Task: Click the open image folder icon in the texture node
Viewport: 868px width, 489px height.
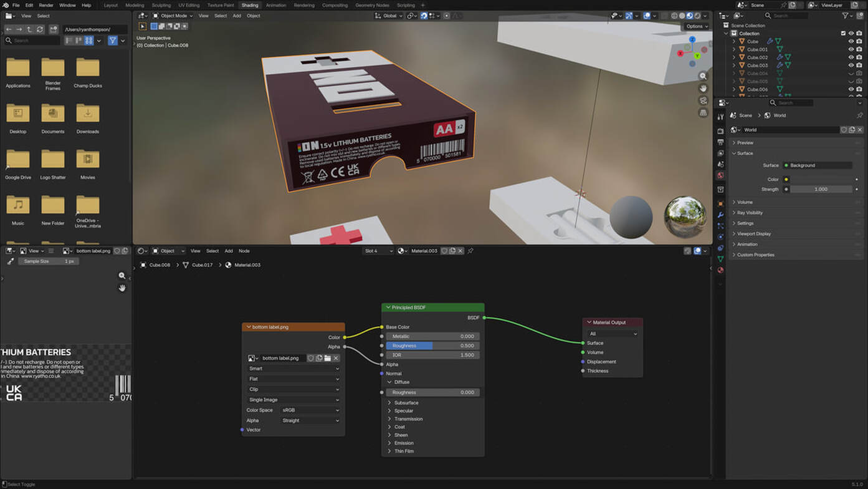Action: point(327,358)
